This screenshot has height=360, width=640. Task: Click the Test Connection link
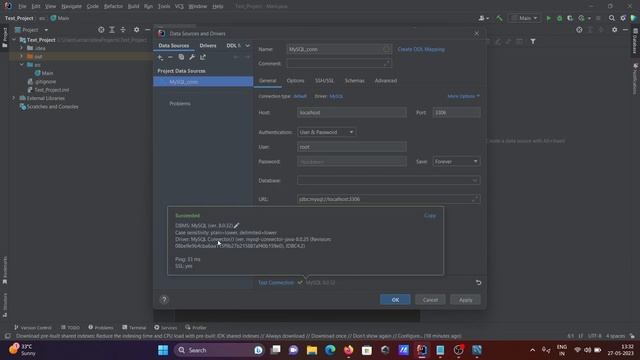(x=276, y=282)
